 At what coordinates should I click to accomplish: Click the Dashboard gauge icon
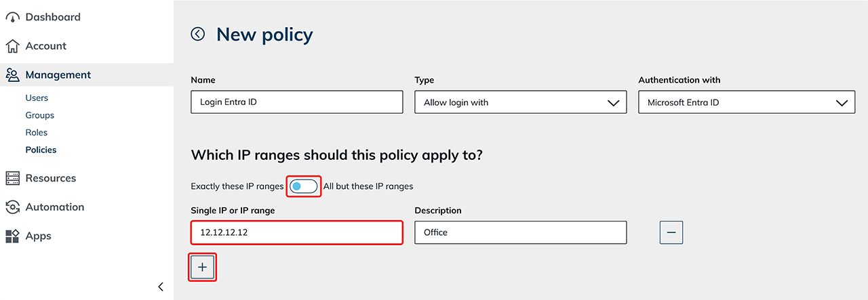click(x=12, y=18)
